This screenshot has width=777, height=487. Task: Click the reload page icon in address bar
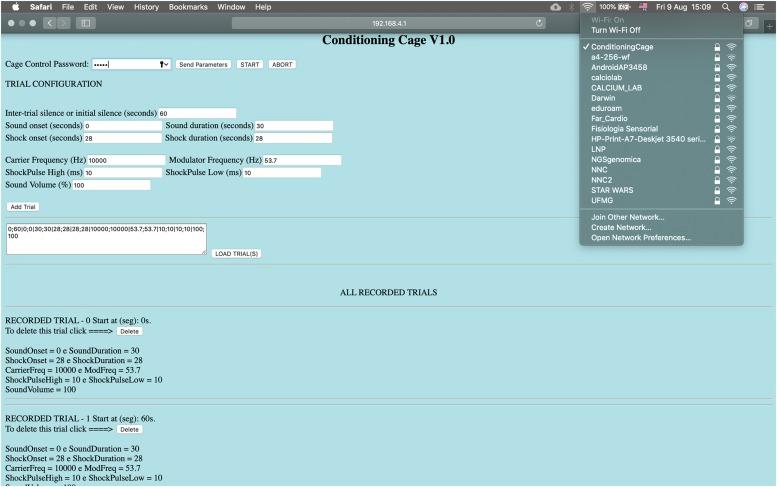tap(540, 23)
